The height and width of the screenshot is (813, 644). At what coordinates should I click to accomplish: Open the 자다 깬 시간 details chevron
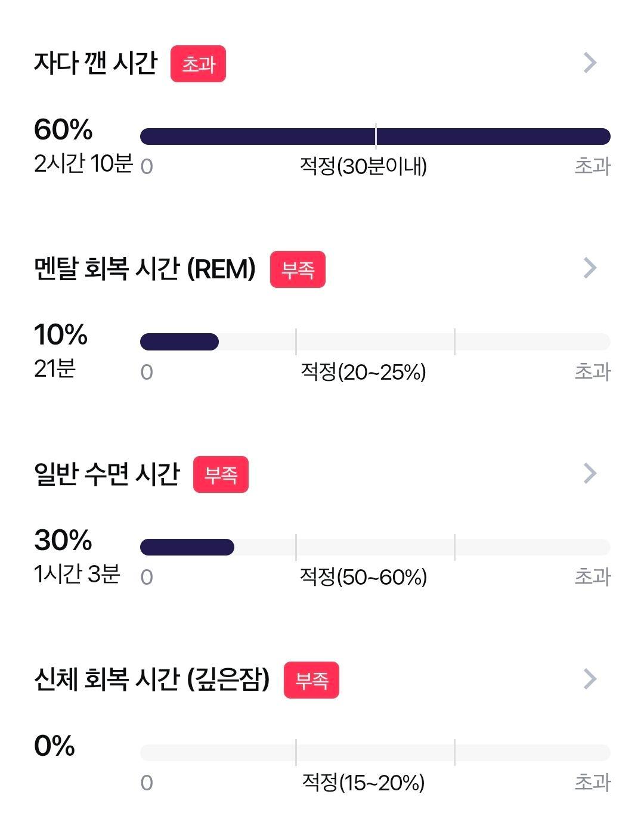tap(590, 63)
